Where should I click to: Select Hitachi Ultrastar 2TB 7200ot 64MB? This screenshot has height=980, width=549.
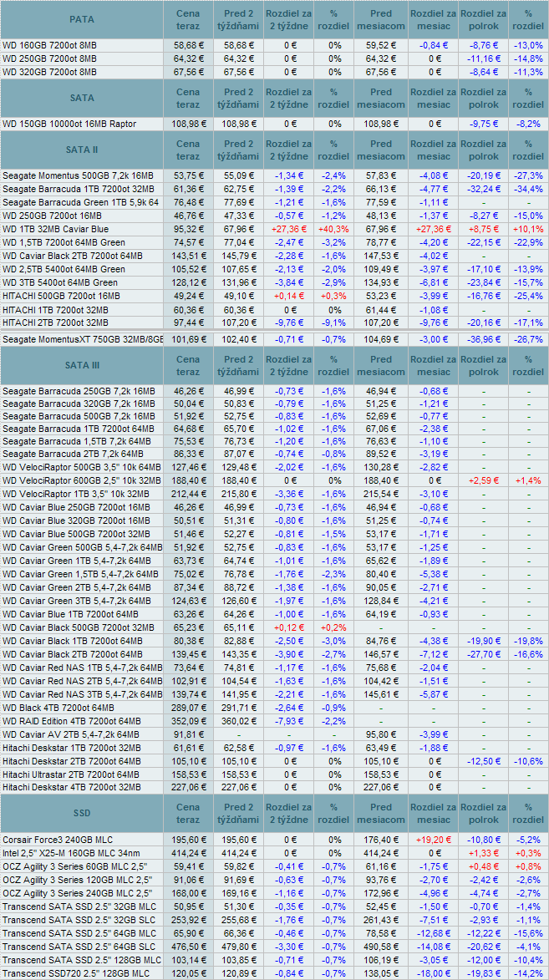click(72, 774)
